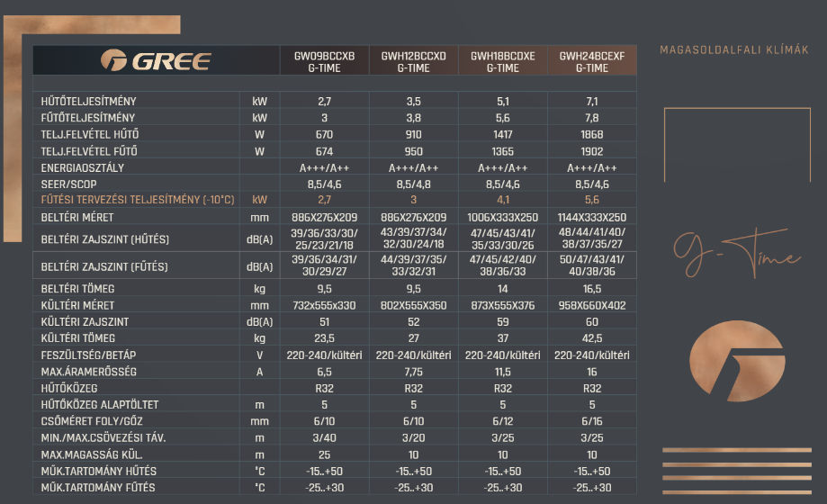Image resolution: width=827 pixels, height=504 pixels.
Task: Click the MŰK.TARTOMÁNY FŰTÉS row label
Action: [x=98, y=488]
